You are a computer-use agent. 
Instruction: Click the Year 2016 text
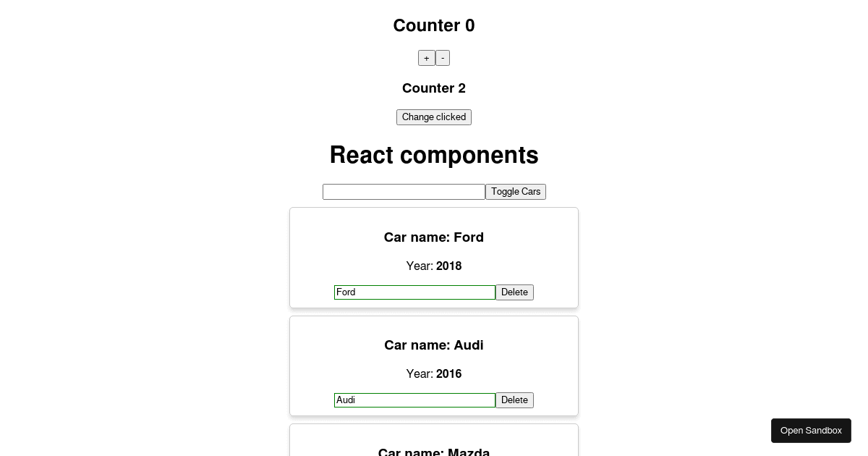[434, 374]
